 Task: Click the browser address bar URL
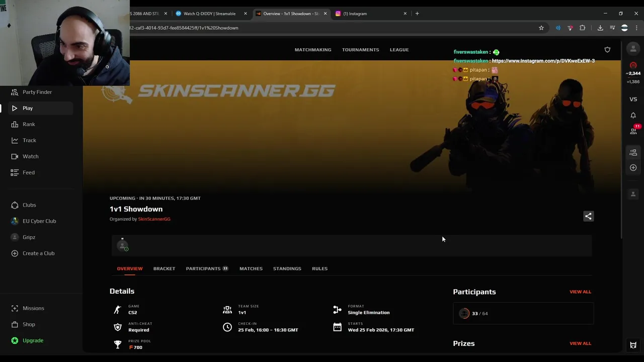pyautogui.click(x=183, y=28)
